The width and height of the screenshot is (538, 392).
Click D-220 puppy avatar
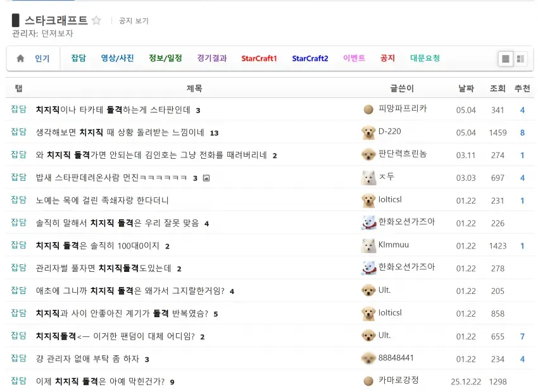[368, 132]
